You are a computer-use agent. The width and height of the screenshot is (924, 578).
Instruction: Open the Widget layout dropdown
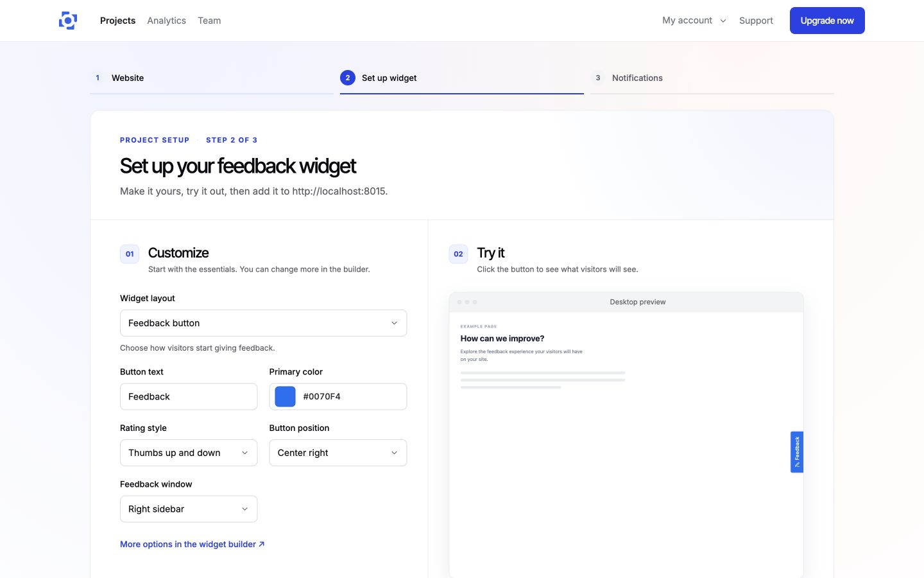pos(263,323)
